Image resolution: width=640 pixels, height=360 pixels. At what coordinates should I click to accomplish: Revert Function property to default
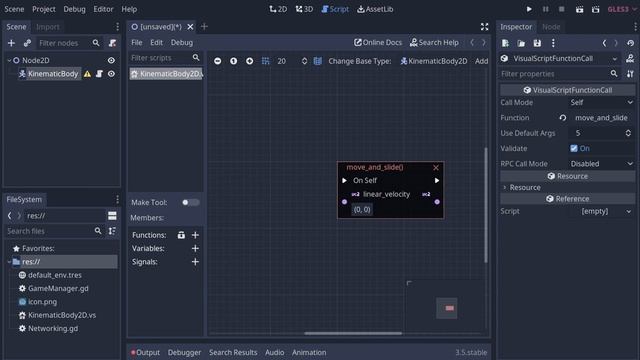[x=563, y=118]
